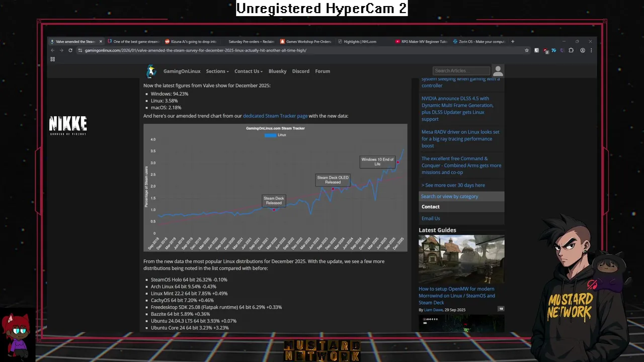
Task: Toggle the blue Linux legend swatch on chart
Action: point(270,135)
